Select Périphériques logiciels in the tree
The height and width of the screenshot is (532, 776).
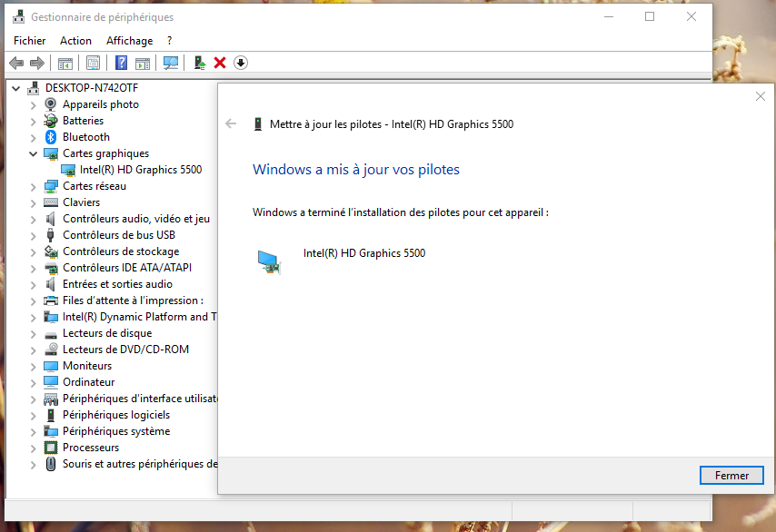[116, 415]
